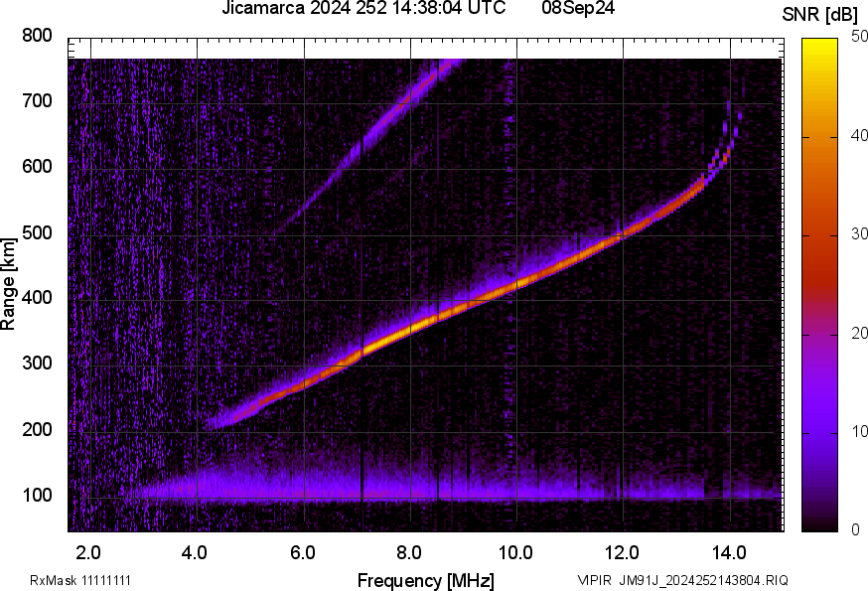
Task: Click the RxMask 11111111 text
Action: (x=80, y=580)
